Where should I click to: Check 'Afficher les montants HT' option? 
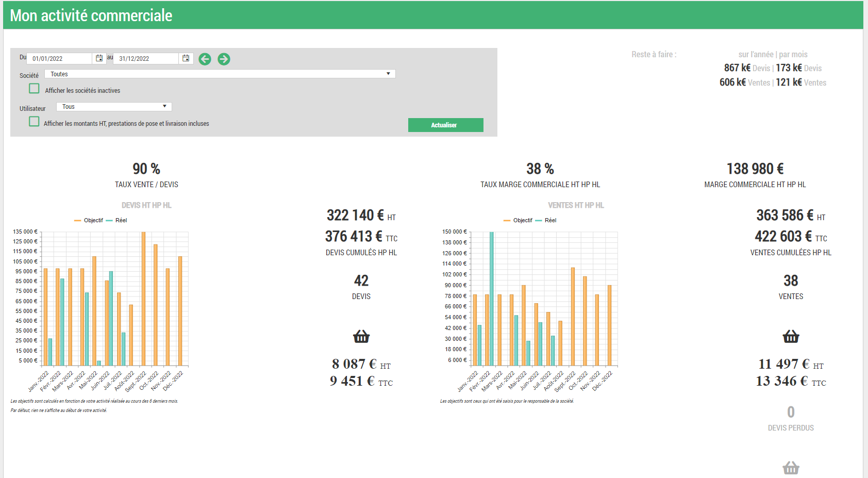pos(34,122)
